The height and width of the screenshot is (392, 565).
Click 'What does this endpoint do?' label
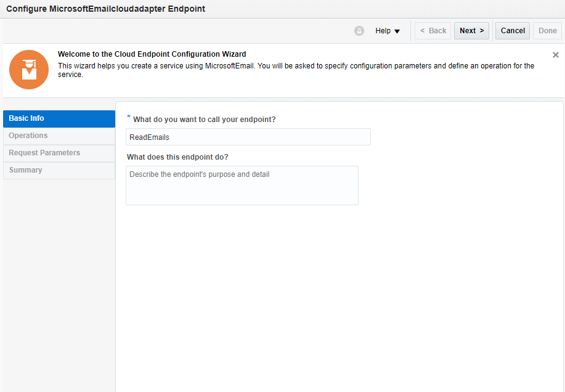(177, 157)
